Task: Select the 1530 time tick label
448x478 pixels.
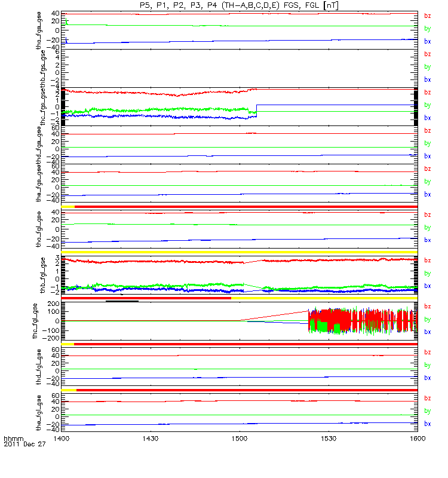Action: coord(329,439)
